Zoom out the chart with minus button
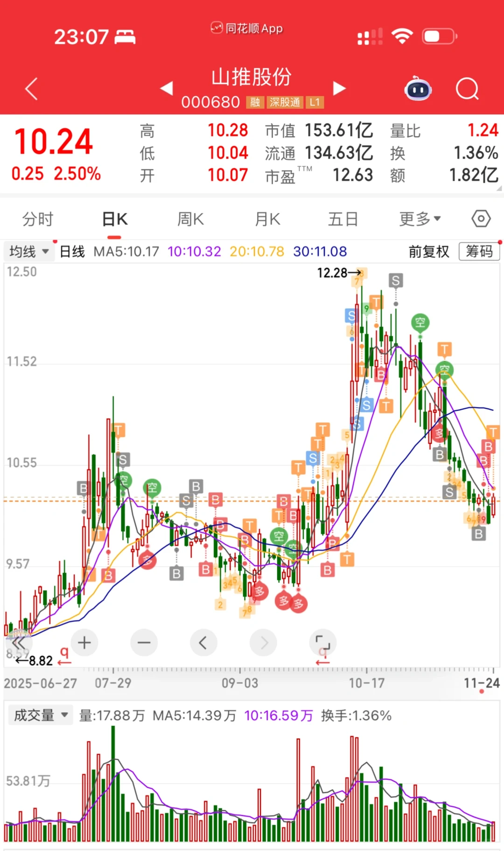Image resolution: width=504 pixels, height=851 pixels. tap(144, 643)
